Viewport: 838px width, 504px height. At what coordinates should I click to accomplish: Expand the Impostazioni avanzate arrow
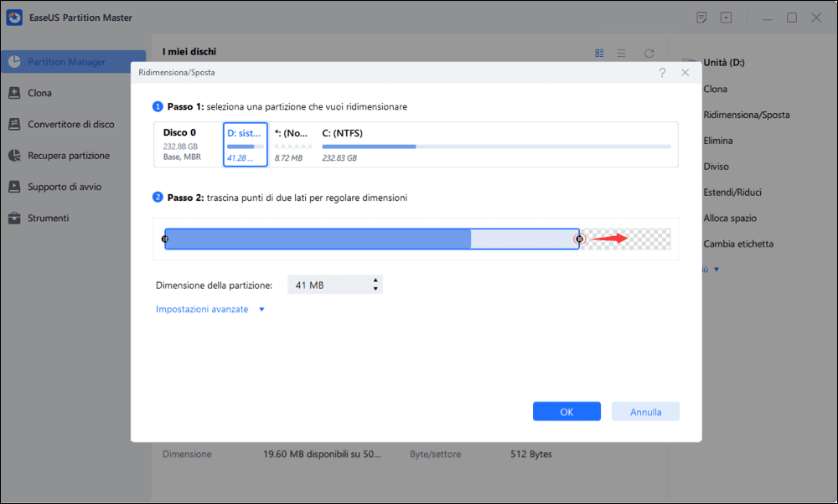pyautogui.click(x=261, y=309)
